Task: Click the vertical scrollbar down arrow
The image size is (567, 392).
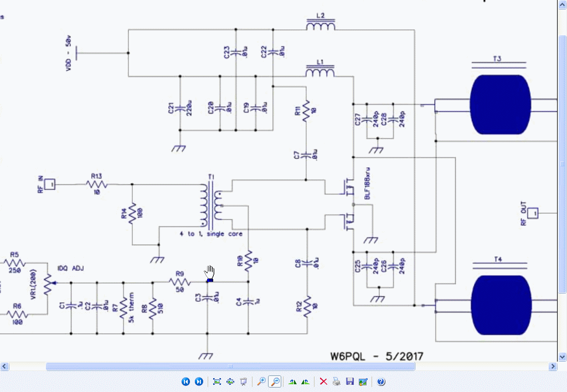Action: [562, 357]
